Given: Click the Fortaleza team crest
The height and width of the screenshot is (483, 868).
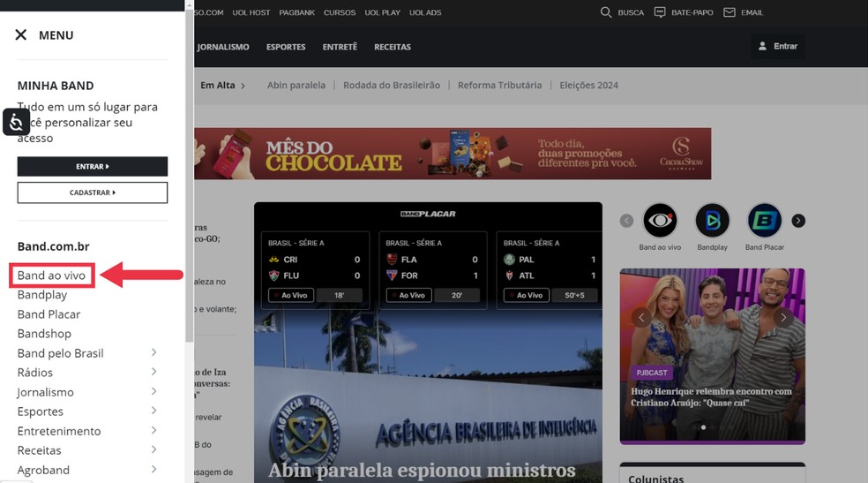Looking at the screenshot, I should click(x=392, y=275).
